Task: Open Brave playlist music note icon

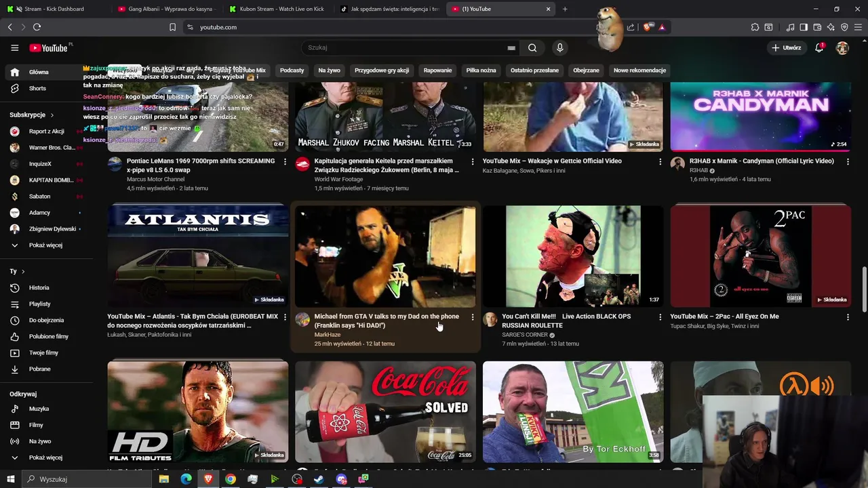Action: coord(790,27)
